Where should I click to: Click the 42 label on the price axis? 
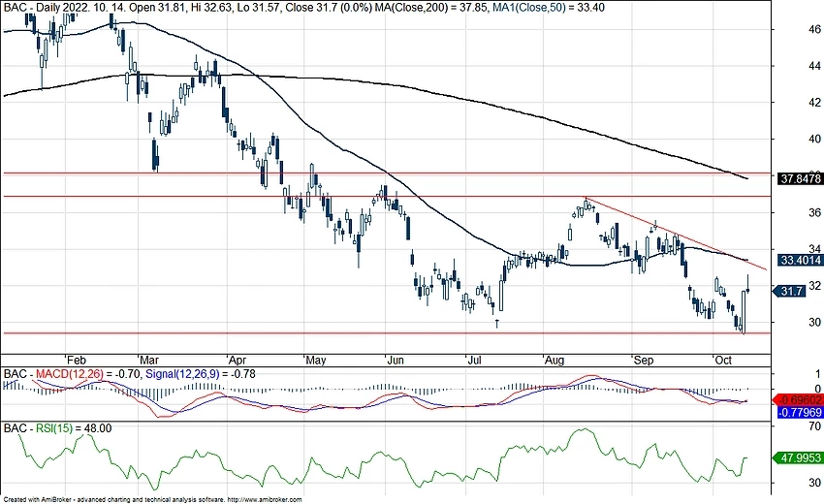pyautogui.click(x=814, y=103)
